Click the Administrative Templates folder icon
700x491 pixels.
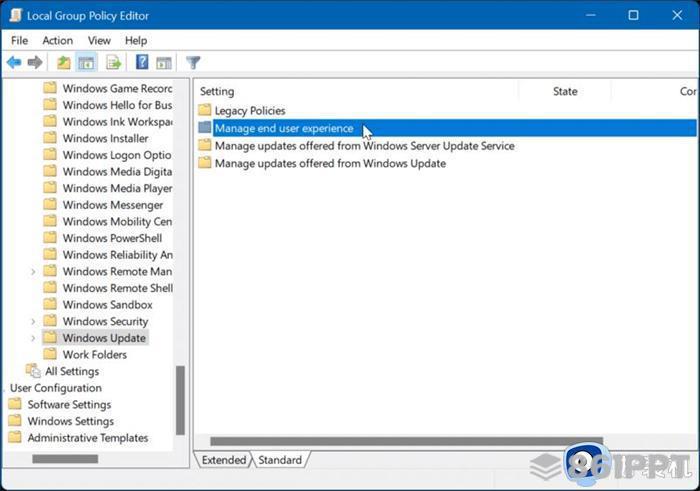click(x=15, y=437)
